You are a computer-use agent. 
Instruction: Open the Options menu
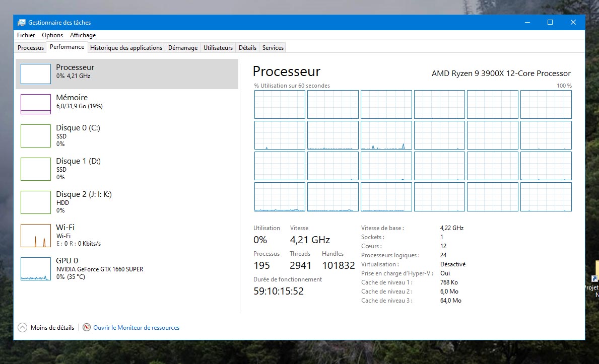point(52,35)
